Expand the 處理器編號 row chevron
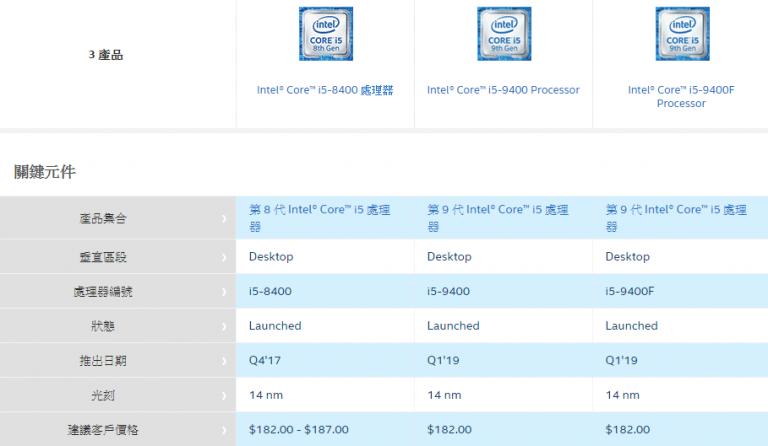Screen dimensions: 768x446 pos(224,292)
